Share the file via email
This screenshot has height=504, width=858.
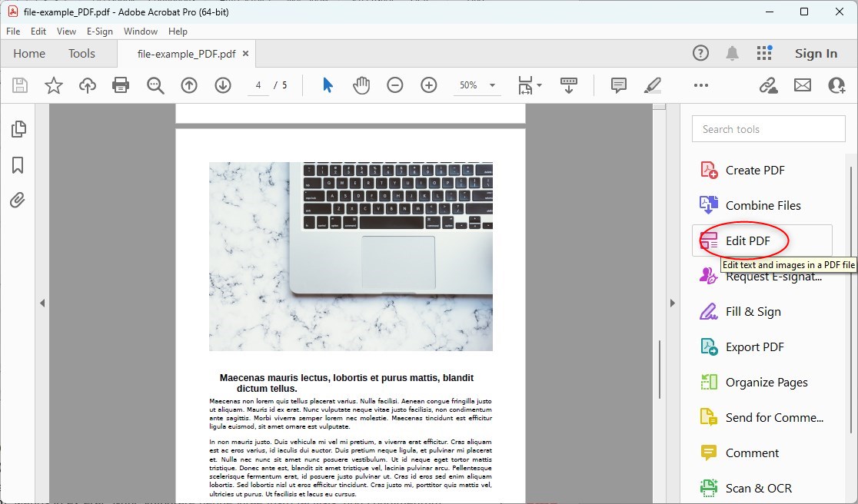coord(803,85)
